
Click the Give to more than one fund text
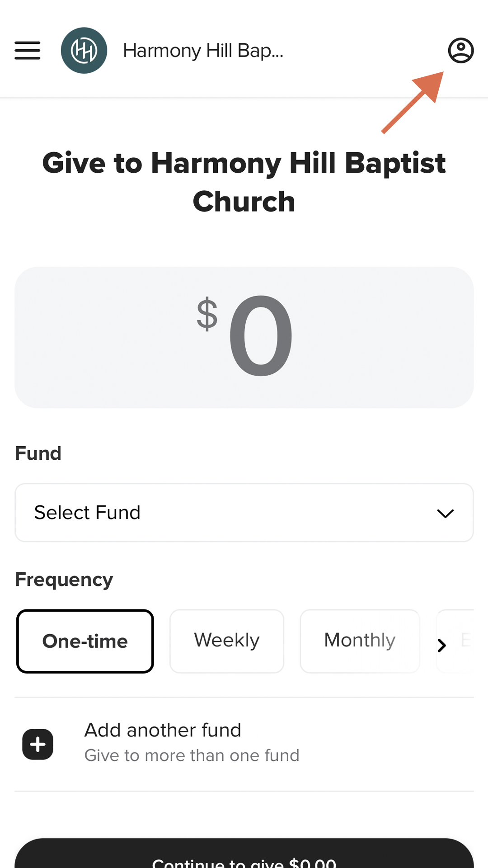(192, 755)
